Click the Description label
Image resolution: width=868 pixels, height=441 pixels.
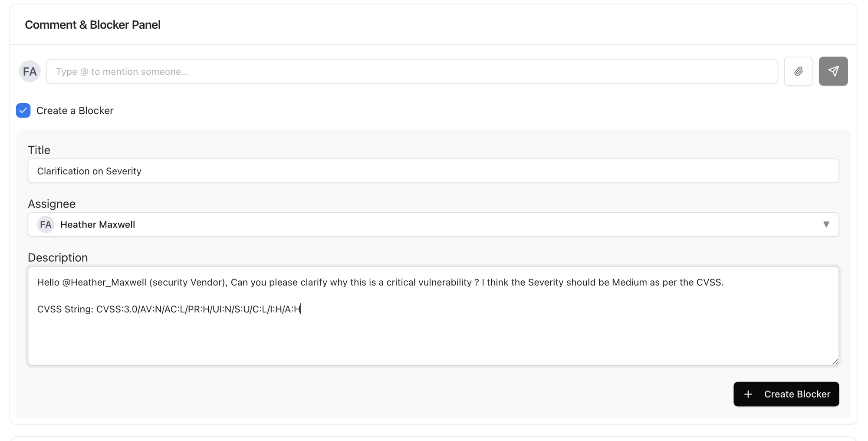[x=58, y=257]
